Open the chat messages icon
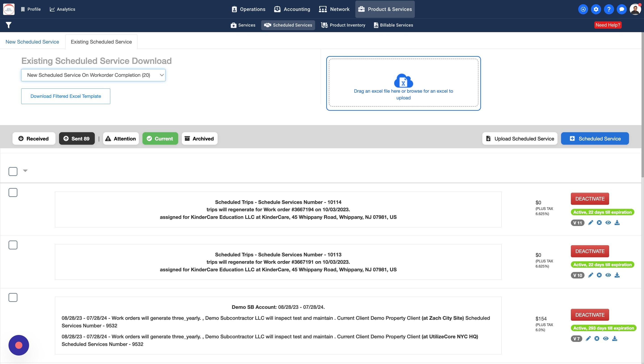The height and width of the screenshot is (364, 644). tap(621, 9)
